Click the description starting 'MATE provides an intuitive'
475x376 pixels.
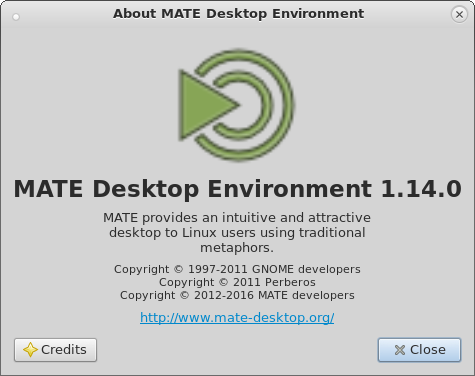click(x=237, y=232)
